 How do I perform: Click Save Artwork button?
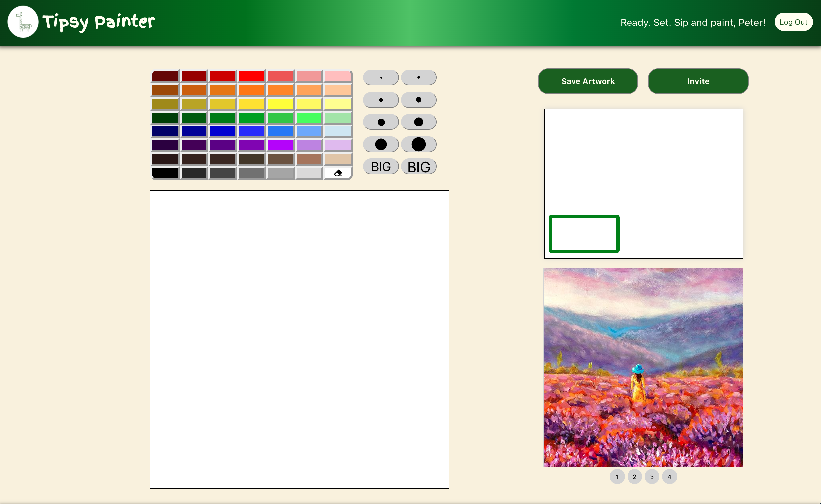[x=587, y=81]
